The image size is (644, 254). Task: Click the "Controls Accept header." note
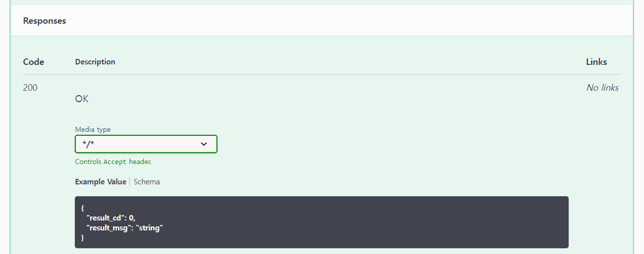113,162
